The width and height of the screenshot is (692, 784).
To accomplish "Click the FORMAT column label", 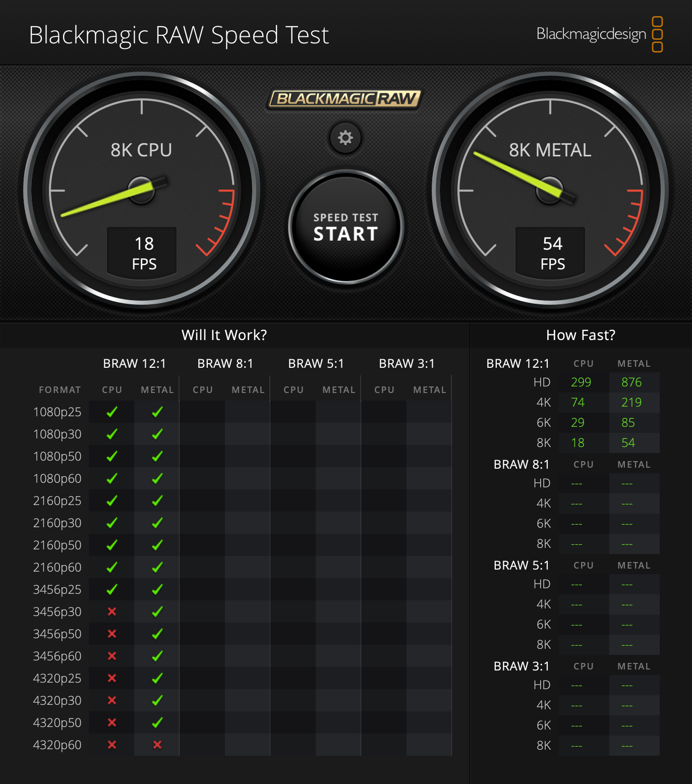I will click(x=60, y=390).
